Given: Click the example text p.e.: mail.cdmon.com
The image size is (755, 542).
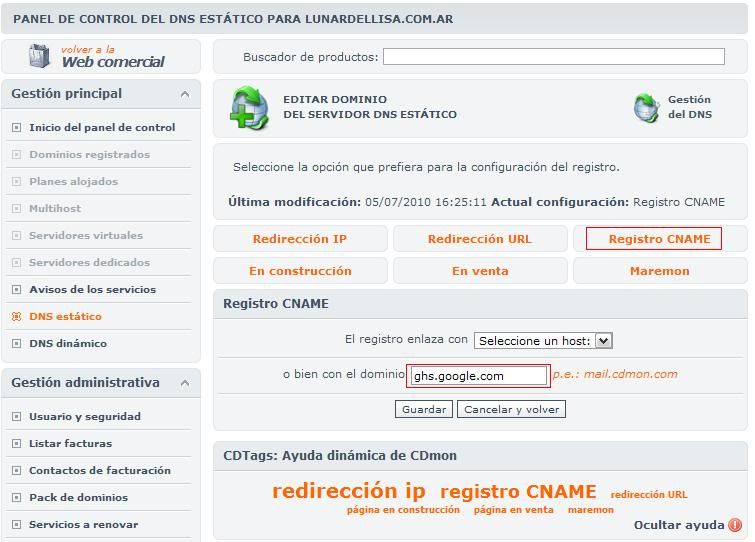Looking at the screenshot, I should pyautogui.click(x=615, y=374).
